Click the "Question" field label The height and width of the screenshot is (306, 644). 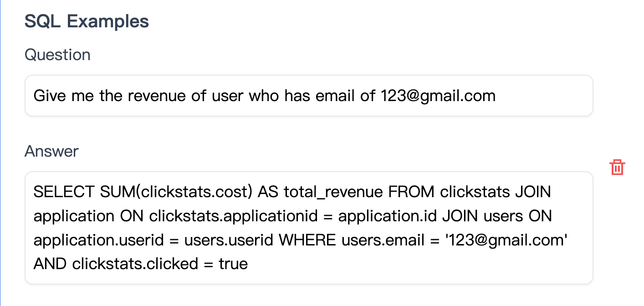(x=57, y=55)
